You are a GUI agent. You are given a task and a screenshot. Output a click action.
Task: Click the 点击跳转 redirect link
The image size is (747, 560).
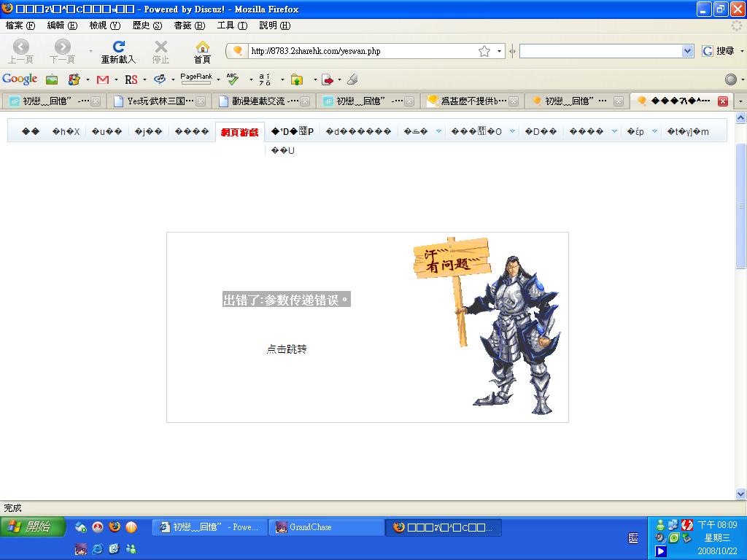[x=286, y=349]
